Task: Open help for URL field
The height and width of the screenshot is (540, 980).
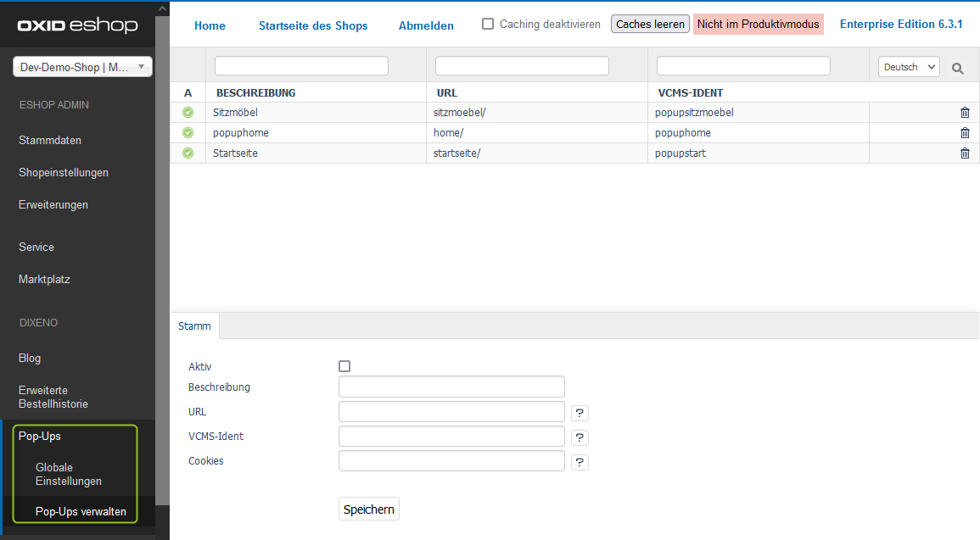Action: tap(580, 413)
